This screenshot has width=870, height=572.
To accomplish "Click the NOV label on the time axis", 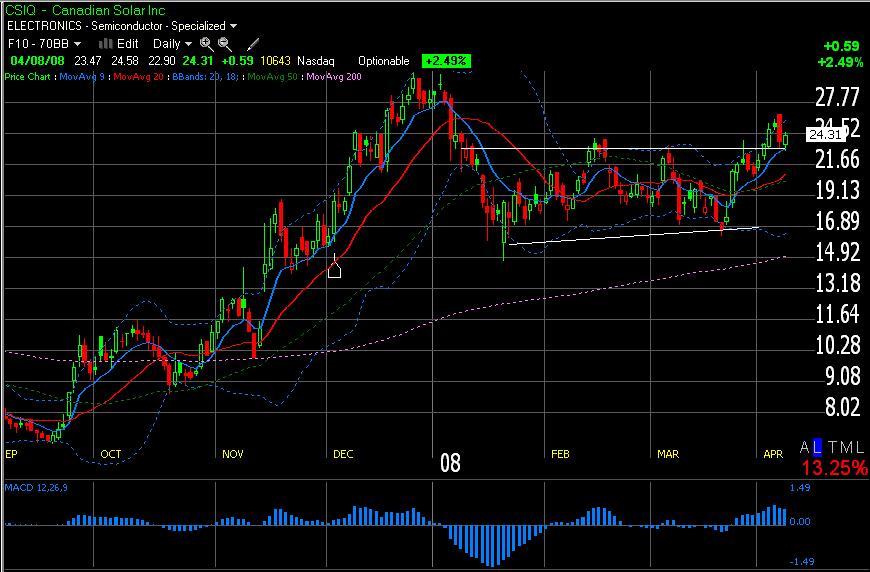I will (232, 454).
